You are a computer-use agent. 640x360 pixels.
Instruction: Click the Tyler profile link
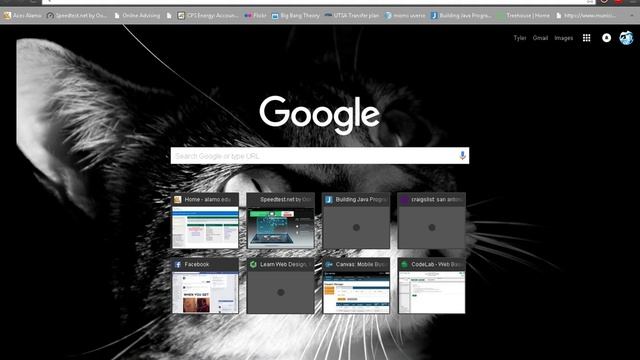[520, 38]
